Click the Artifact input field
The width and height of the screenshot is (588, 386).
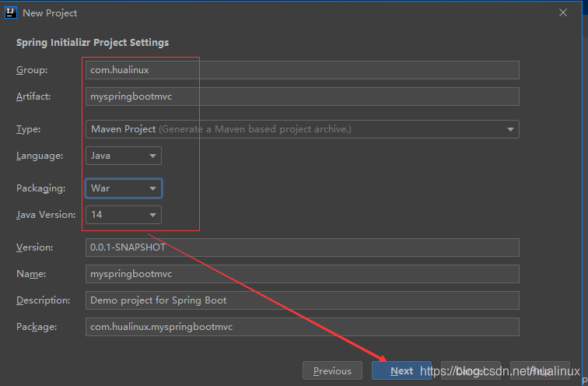[x=303, y=96]
